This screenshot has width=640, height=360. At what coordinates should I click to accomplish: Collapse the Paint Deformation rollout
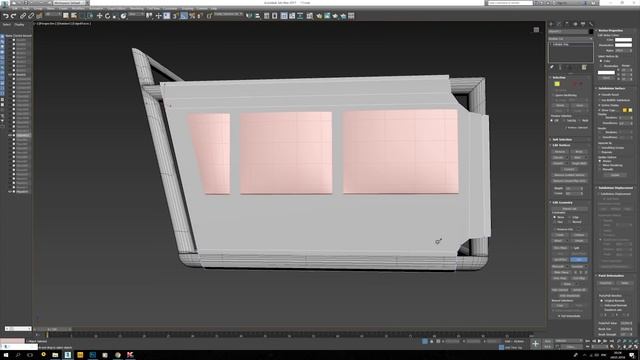[611, 276]
